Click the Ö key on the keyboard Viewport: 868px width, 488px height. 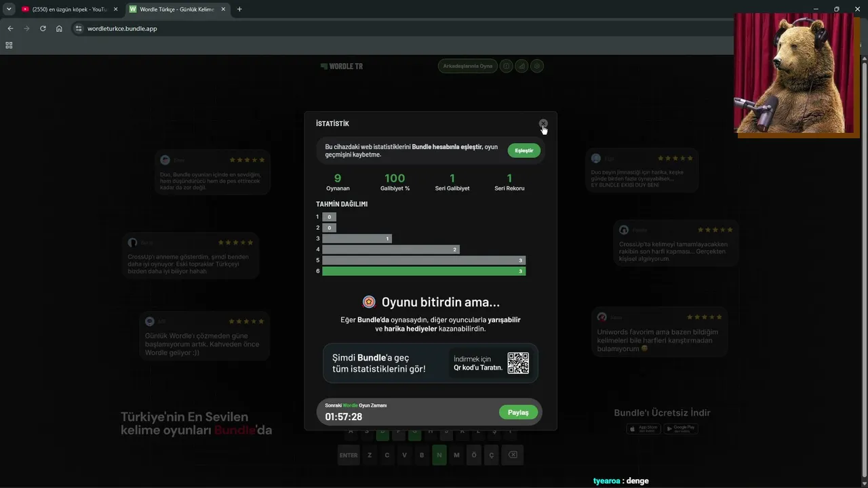pos(474,455)
